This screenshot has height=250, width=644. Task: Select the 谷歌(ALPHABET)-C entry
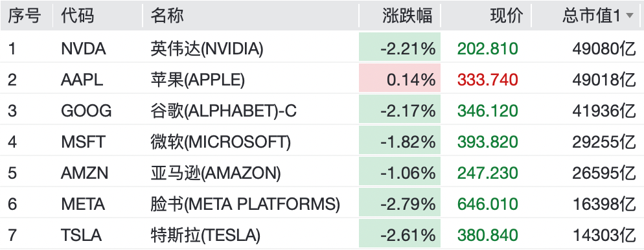click(224, 111)
